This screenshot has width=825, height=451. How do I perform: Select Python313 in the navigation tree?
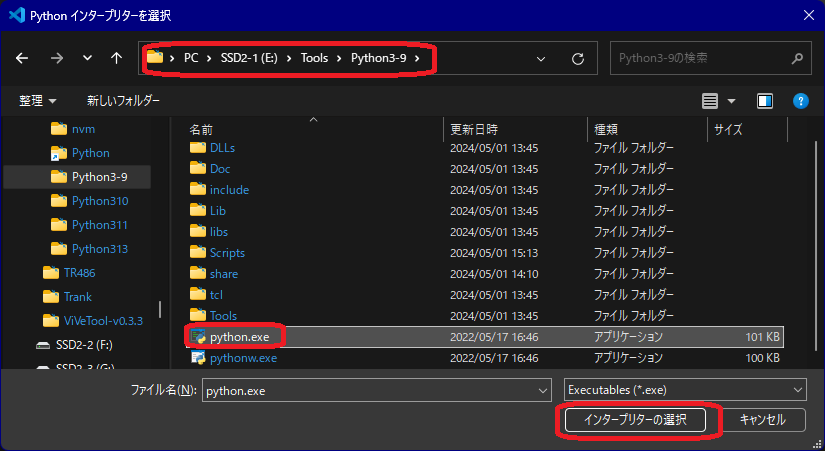pyautogui.click(x=89, y=249)
